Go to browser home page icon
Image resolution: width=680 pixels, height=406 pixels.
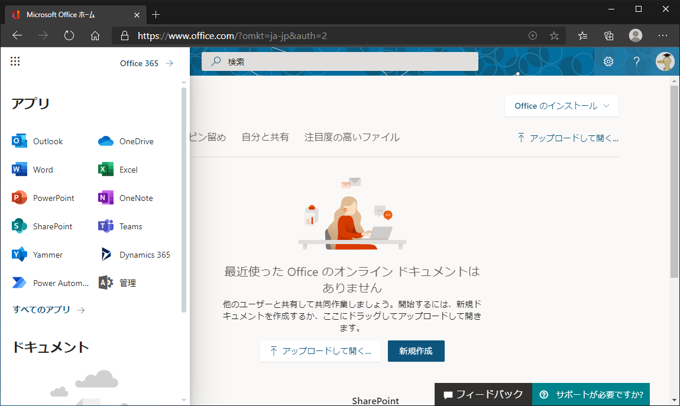[95, 36]
